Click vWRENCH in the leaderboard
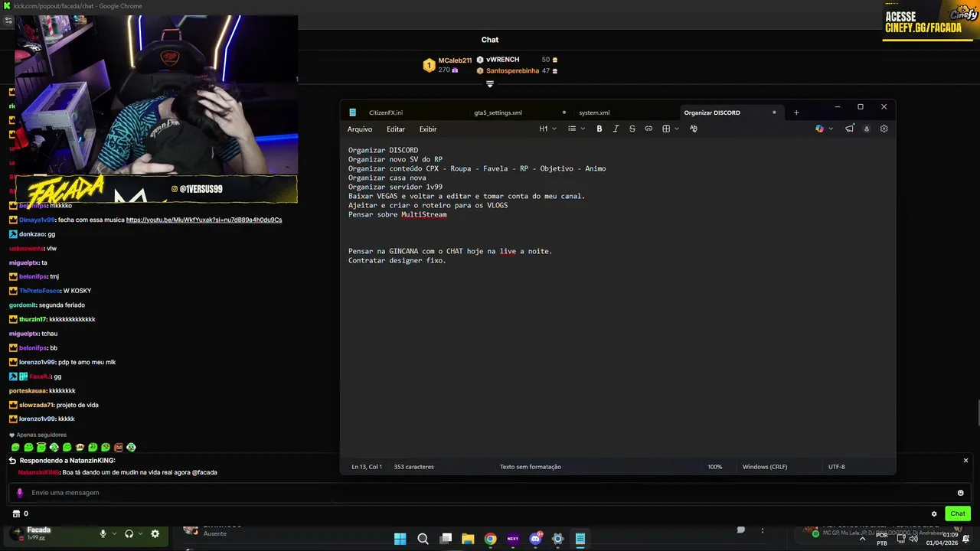The width and height of the screenshot is (980, 551). point(502,60)
